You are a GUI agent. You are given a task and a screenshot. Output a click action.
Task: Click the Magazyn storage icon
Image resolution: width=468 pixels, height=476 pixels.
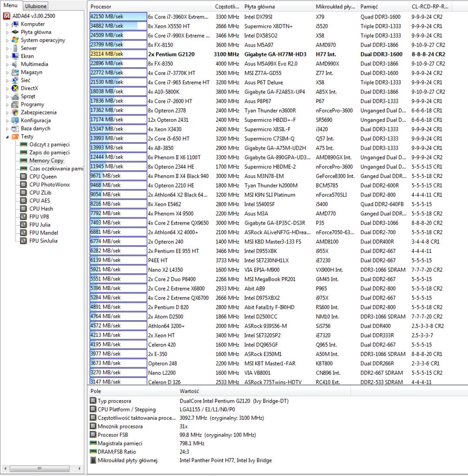coord(15,72)
